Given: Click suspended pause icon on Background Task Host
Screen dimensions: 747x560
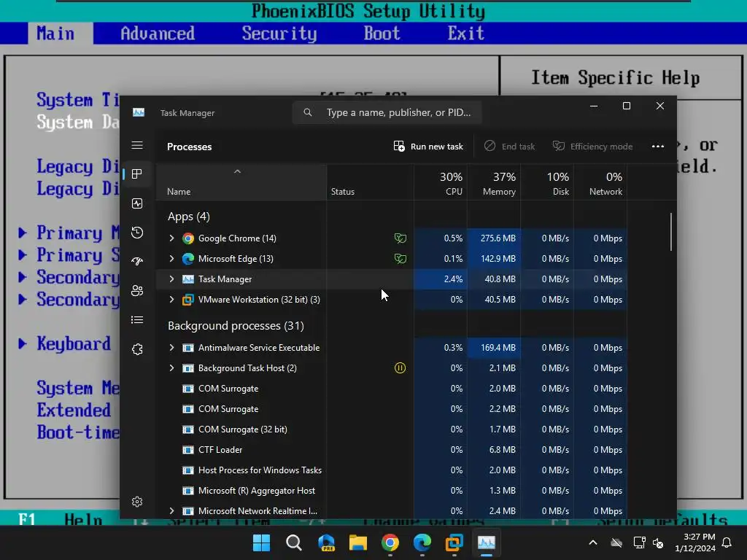Looking at the screenshot, I should click(400, 368).
